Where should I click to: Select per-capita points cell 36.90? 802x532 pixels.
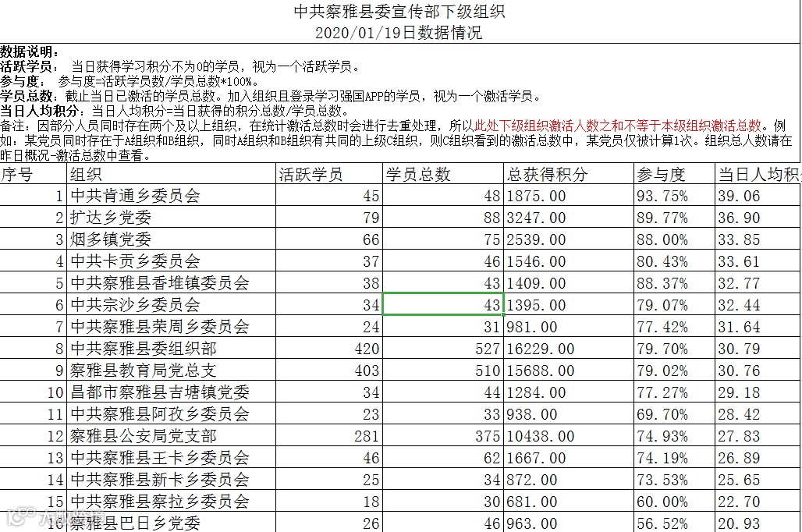758,218
